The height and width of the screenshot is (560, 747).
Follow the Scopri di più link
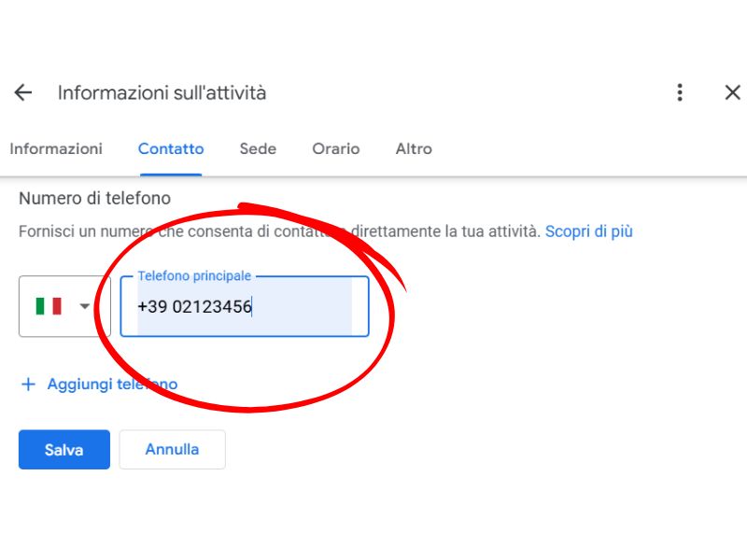(x=589, y=231)
